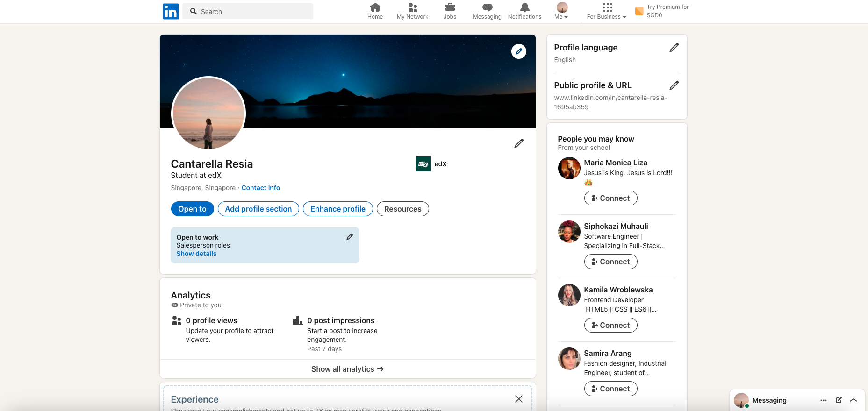Click Add profile section button
The image size is (868, 411).
click(258, 209)
